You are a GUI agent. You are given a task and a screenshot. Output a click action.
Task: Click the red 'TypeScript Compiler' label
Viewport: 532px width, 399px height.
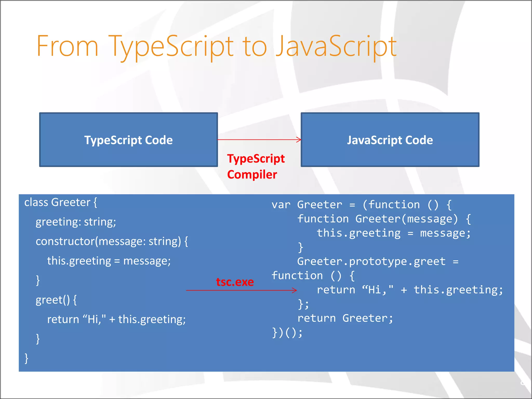(x=256, y=167)
